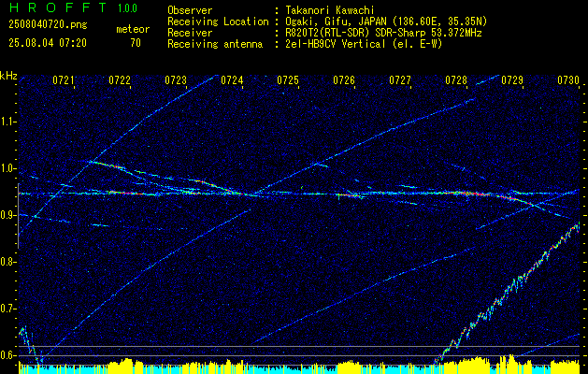This screenshot has height=374, width=588.
Task: Click the Receiver label
Action: pyautogui.click(x=190, y=33)
